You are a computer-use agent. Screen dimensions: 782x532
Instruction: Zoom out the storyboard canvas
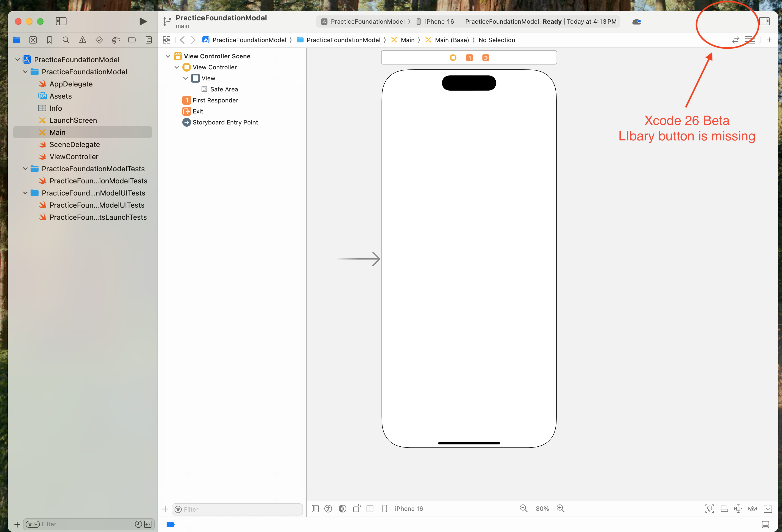(x=523, y=508)
